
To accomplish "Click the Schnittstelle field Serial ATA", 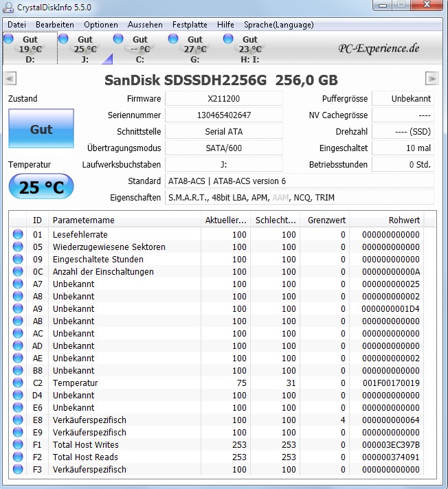I will [x=224, y=132].
